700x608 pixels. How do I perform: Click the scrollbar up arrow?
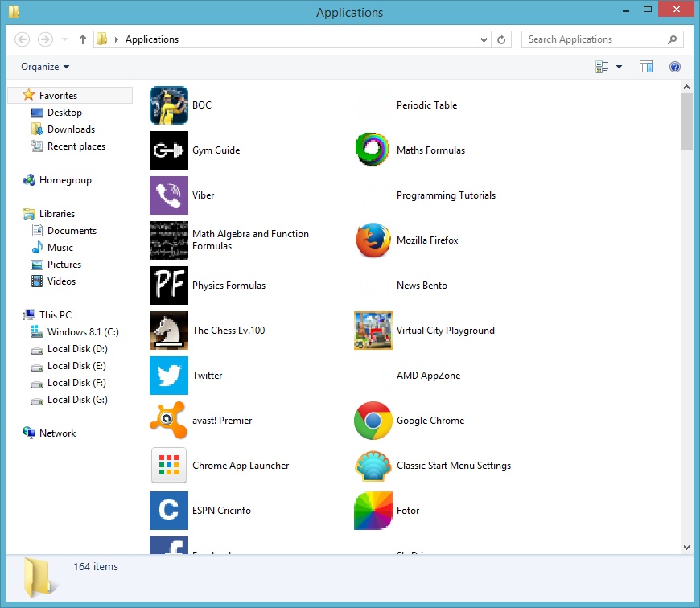pos(686,87)
